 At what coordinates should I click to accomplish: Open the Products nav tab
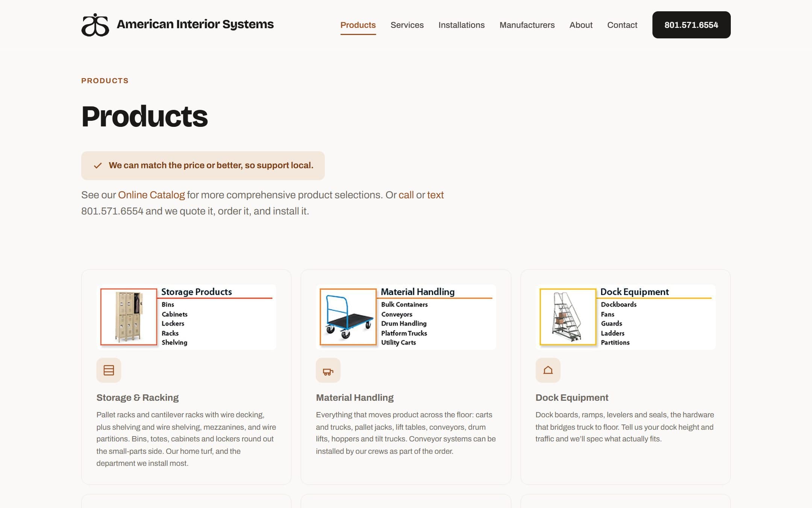(x=358, y=25)
